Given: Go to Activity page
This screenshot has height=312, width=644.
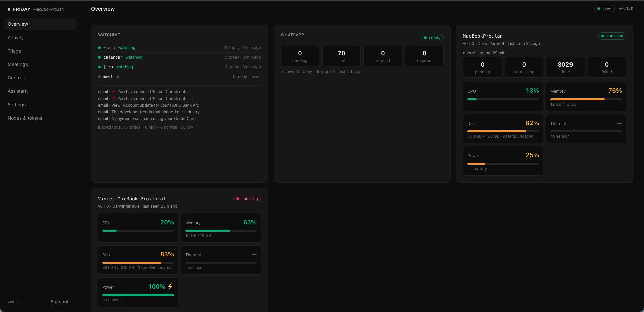Looking at the screenshot, I should [x=40, y=38].
